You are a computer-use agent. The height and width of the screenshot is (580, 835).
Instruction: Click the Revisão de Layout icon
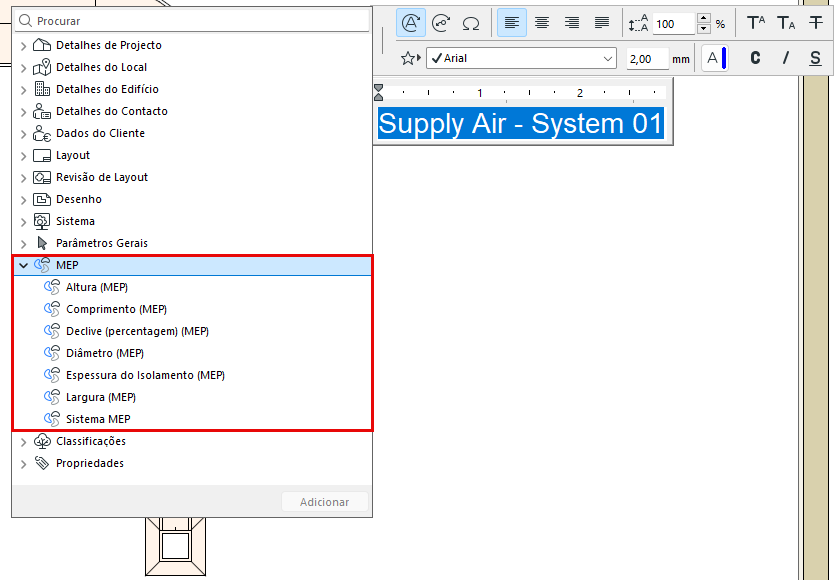[x=42, y=177]
